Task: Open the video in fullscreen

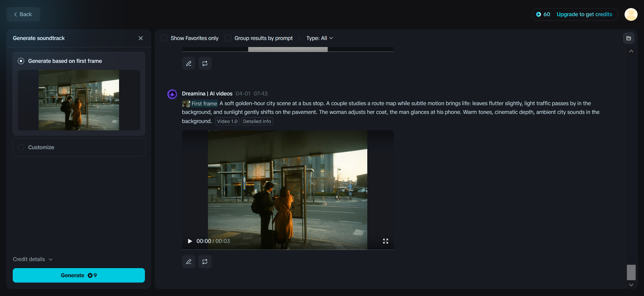Action: tap(386, 241)
